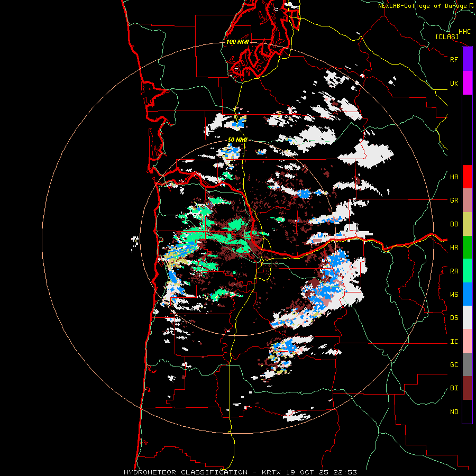
Task: Click the BD yellow legend swatch
Action: point(467,224)
